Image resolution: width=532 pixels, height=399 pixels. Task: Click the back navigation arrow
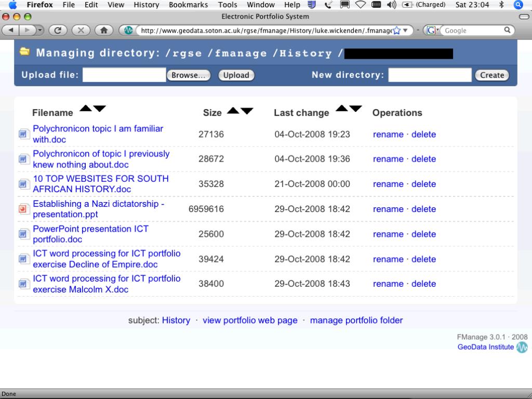click(11, 30)
